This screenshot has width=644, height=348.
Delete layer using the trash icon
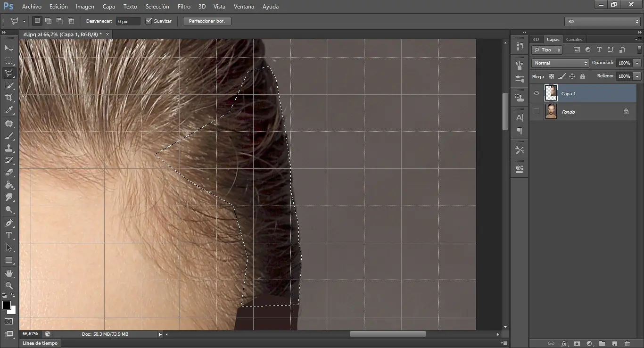tap(627, 344)
